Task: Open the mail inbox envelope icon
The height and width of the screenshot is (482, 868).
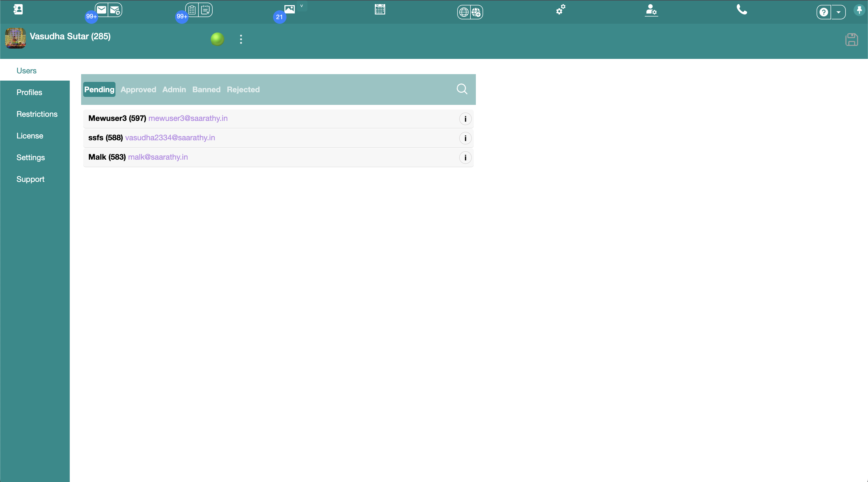Action: pyautogui.click(x=102, y=10)
